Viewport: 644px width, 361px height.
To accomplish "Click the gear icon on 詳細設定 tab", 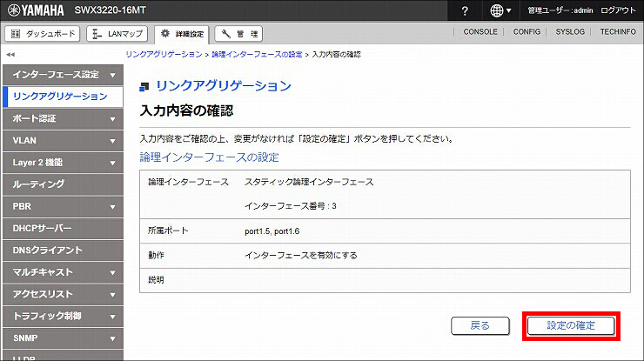I will pyautogui.click(x=165, y=33).
